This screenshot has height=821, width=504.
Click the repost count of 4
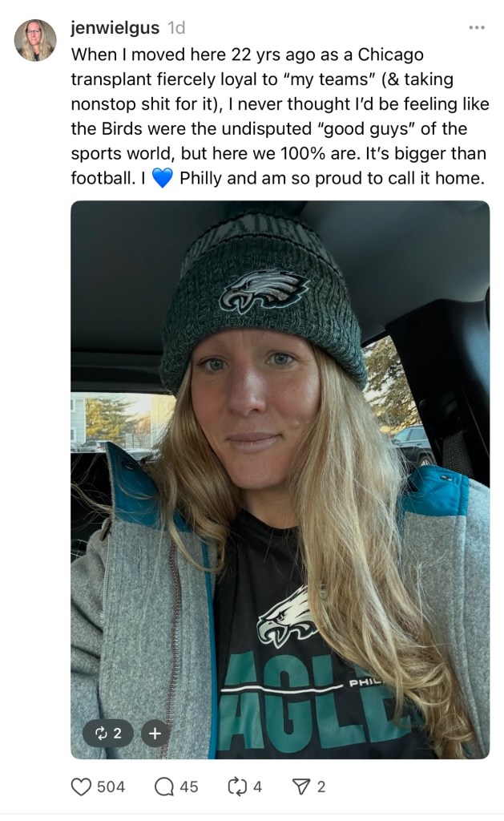(x=257, y=787)
